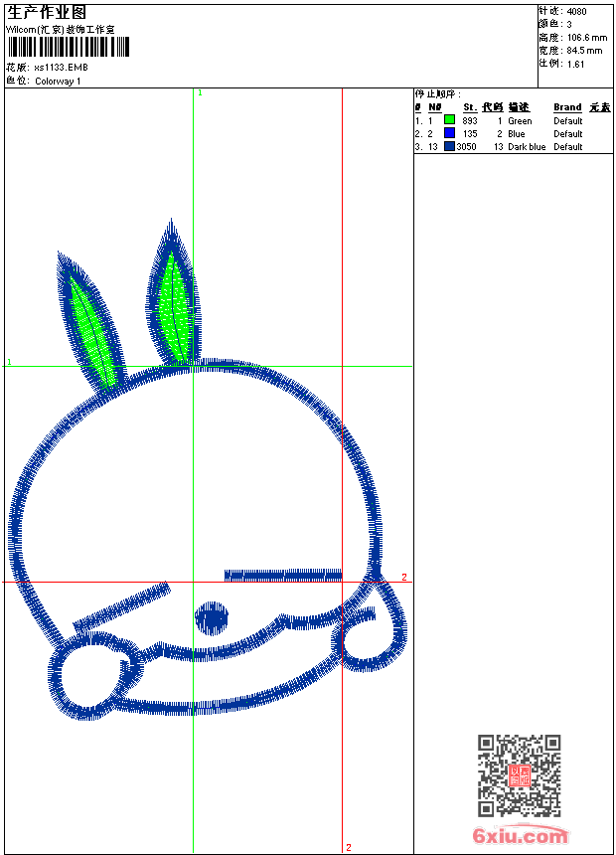
Task: Click the QR code image
Action: 519,775
